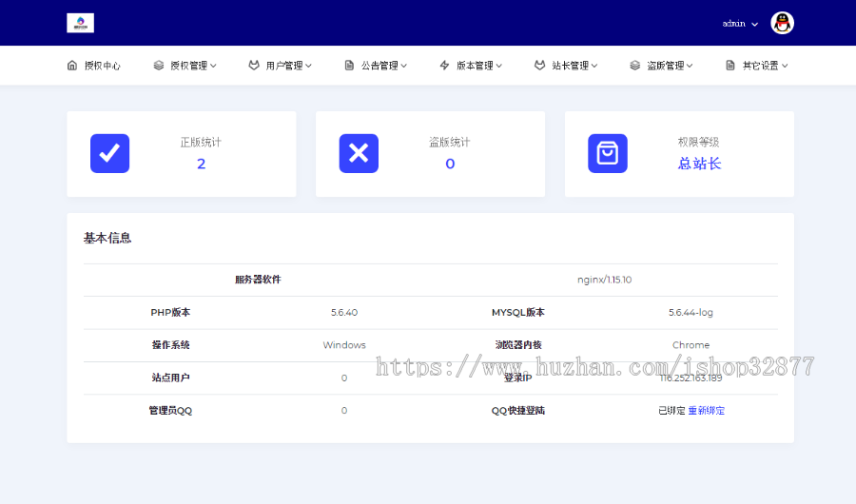
Task: Click the admin username text
Action: pyautogui.click(x=733, y=24)
